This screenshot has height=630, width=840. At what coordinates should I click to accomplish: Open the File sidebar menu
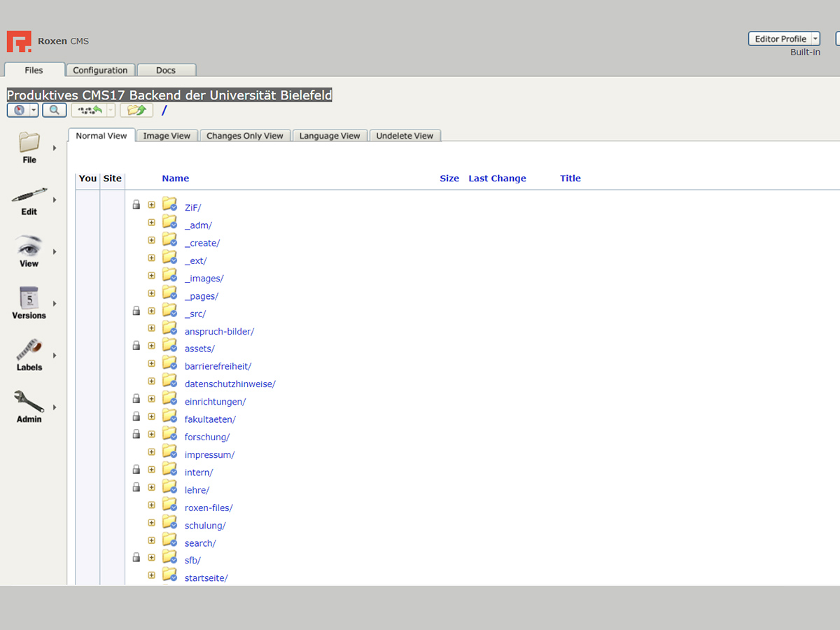point(29,148)
